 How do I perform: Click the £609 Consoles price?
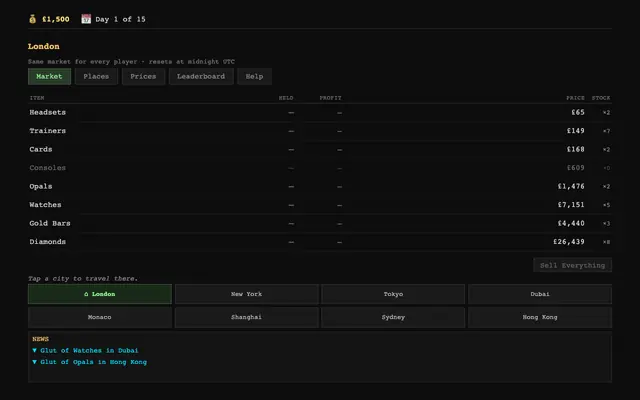pyautogui.click(x=576, y=168)
